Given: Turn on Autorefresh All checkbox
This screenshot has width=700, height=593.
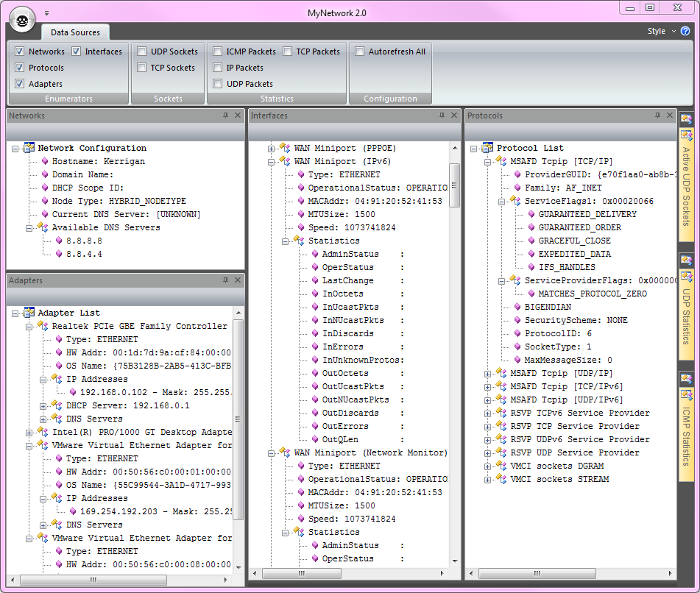Looking at the screenshot, I should coord(360,52).
